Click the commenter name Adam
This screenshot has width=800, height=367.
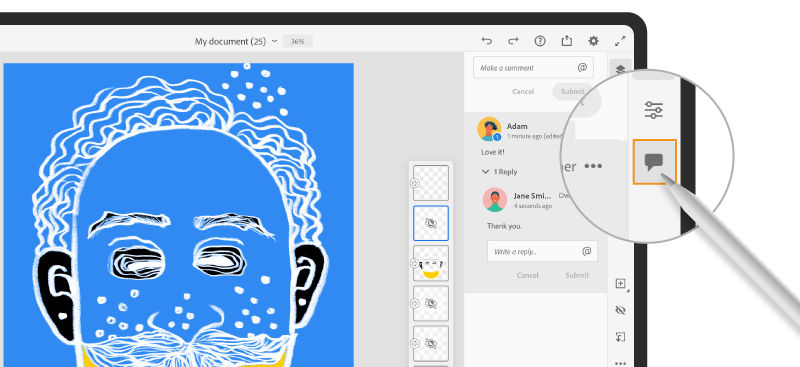coord(517,126)
